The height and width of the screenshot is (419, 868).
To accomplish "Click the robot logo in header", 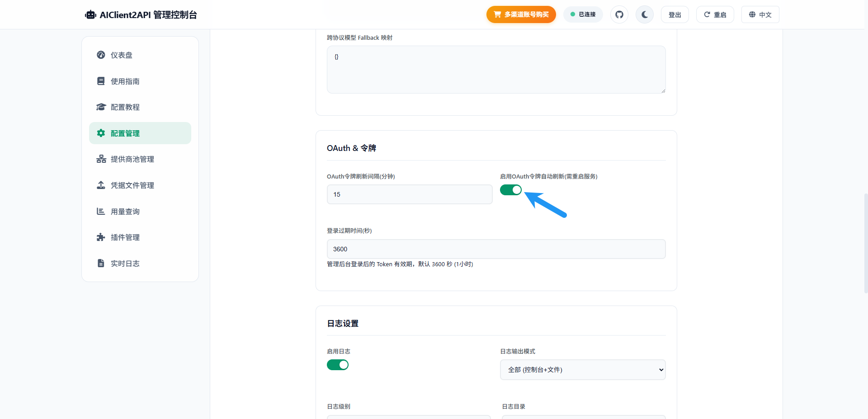I will pyautogui.click(x=90, y=15).
